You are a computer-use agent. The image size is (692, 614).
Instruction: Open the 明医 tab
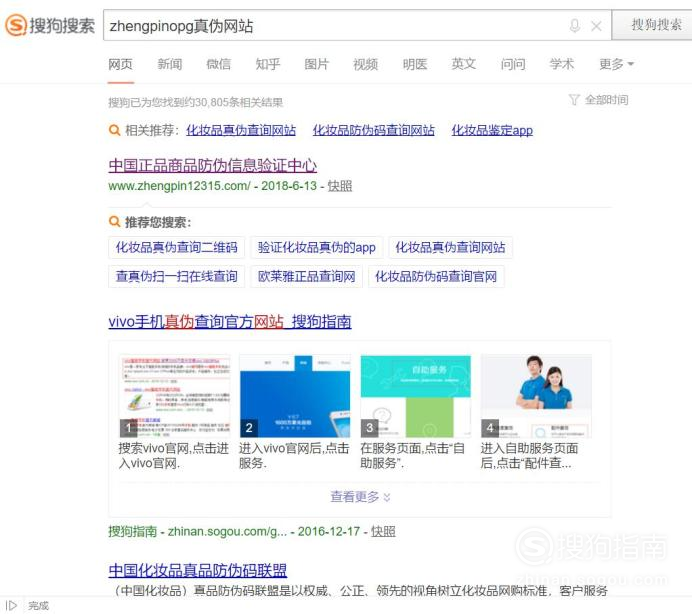tap(415, 64)
